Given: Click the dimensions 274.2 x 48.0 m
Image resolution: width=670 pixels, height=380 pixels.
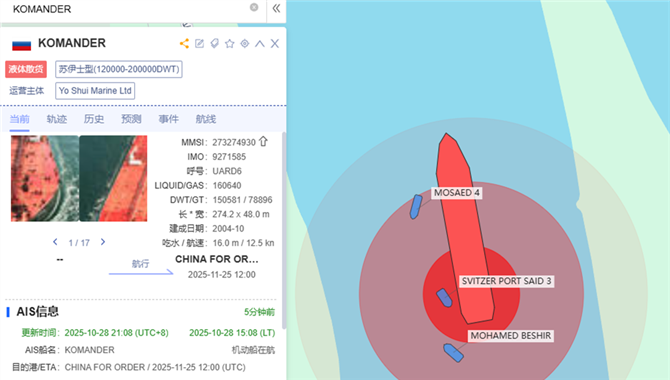Looking at the screenshot, I should [x=241, y=215].
